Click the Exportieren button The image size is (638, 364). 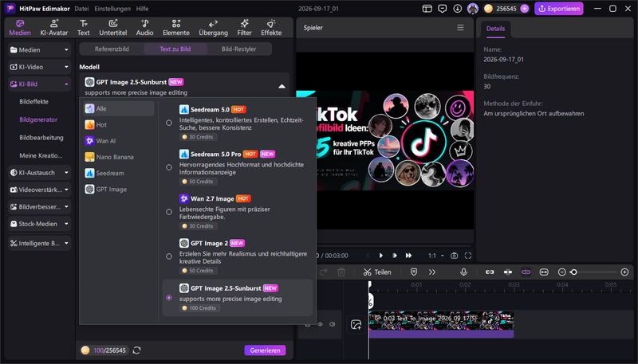[x=559, y=9]
